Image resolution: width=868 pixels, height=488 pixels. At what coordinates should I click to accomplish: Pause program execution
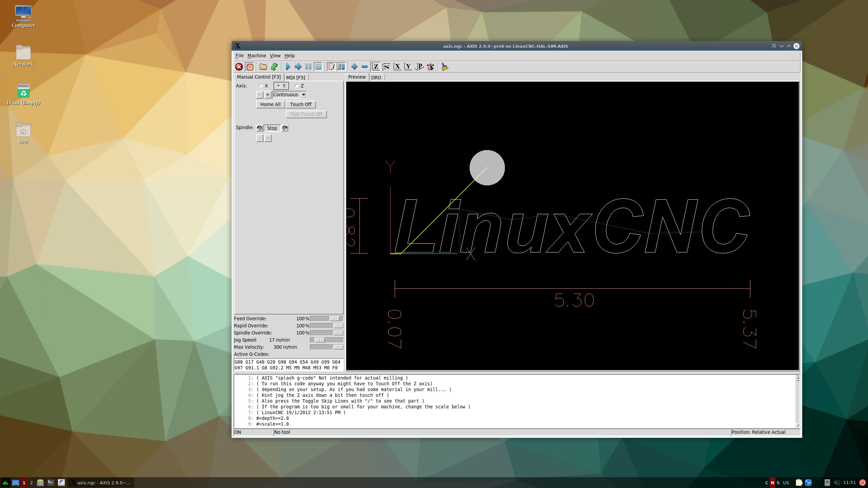(308, 67)
